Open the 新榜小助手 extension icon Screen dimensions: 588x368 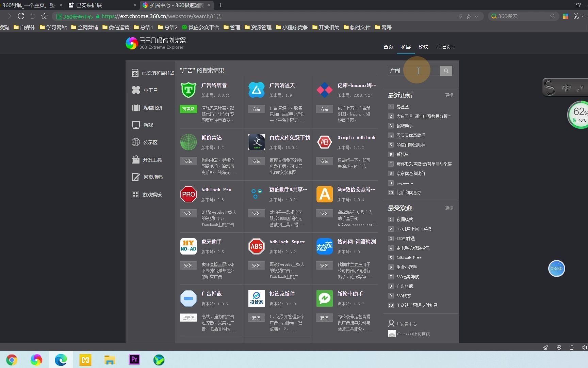[324, 298]
